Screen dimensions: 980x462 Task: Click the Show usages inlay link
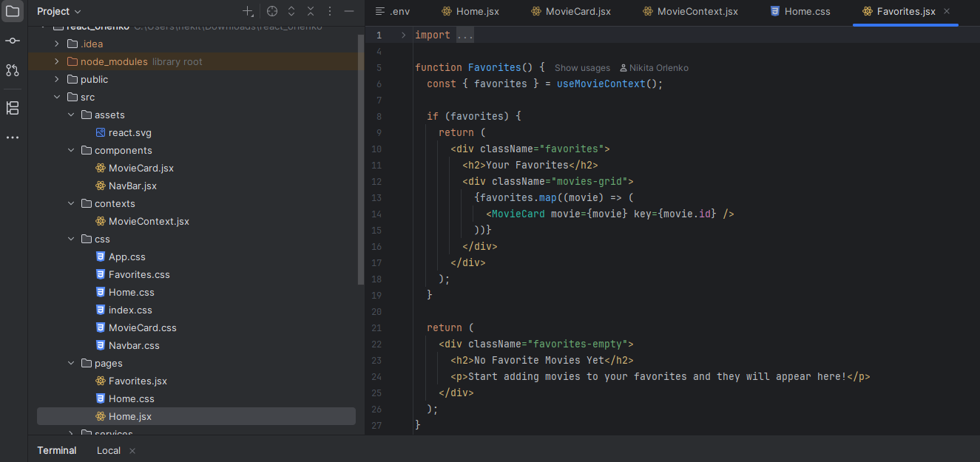tap(582, 68)
